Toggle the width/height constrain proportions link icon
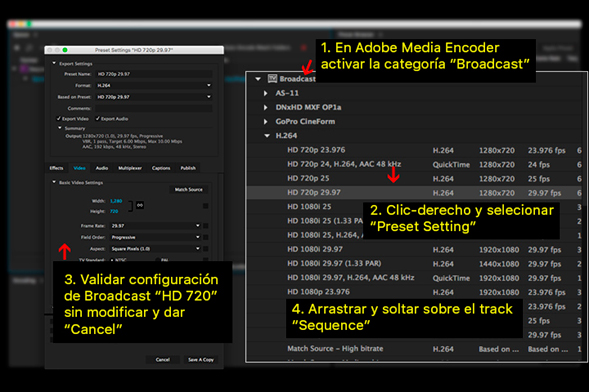The image size is (589, 392). [140, 205]
